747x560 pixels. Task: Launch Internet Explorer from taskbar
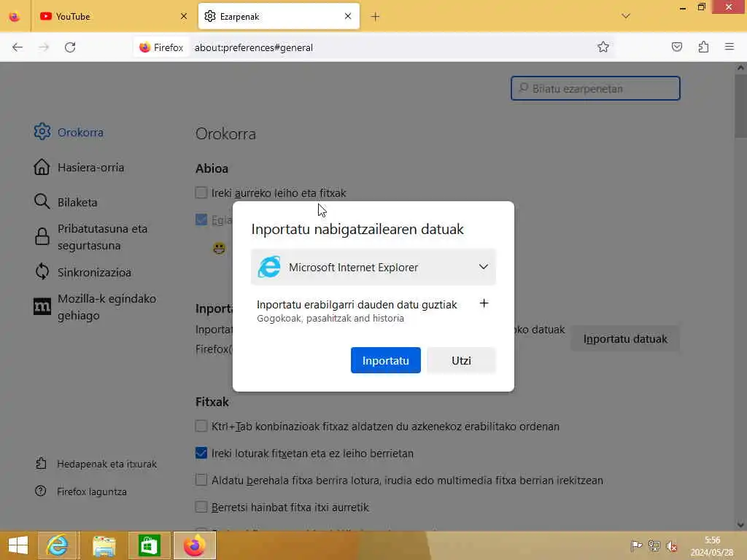tap(57, 545)
